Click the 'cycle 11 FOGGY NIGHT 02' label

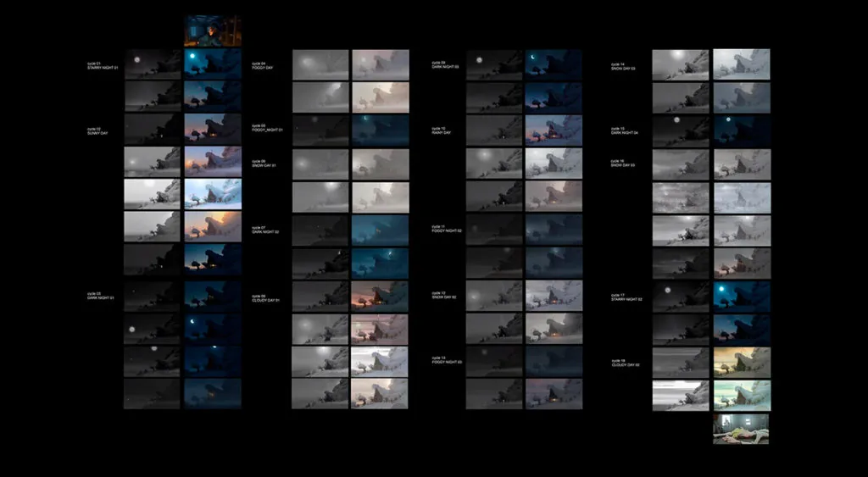(x=447, y=229)
